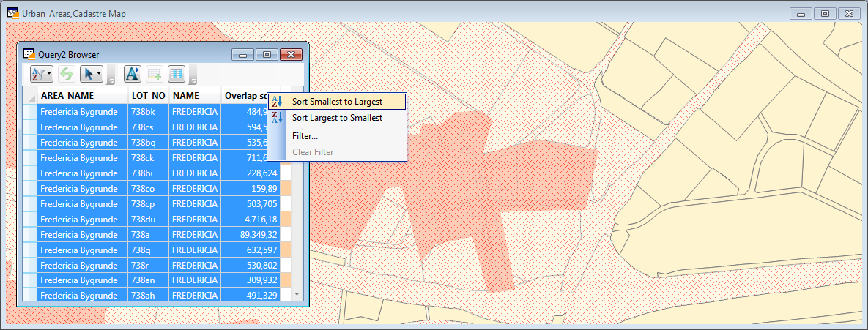Image resolution: width=868 pixels, height=330 pixels.
Task: Click the green Refresh arrows icon
Action: point(67,73)
